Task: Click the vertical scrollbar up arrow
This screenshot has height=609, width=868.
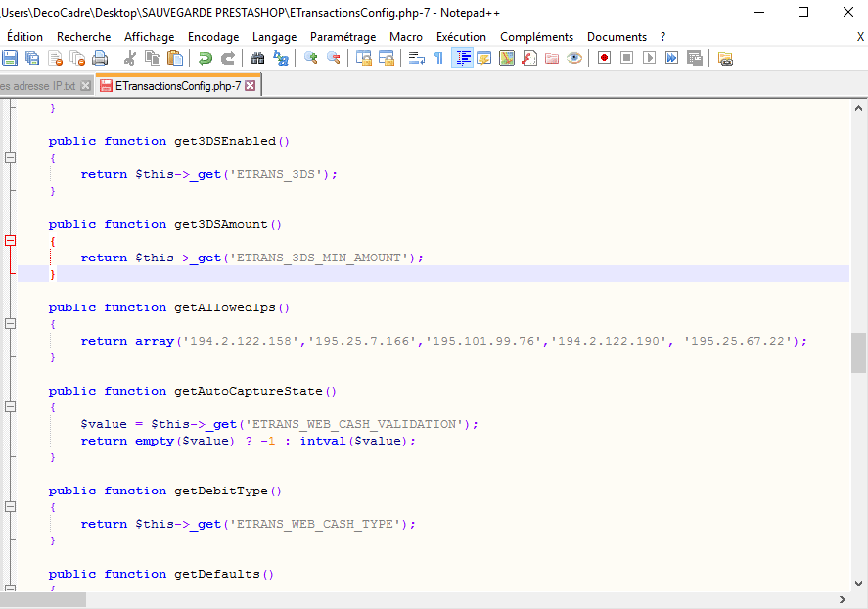Action: pos(858,108)
